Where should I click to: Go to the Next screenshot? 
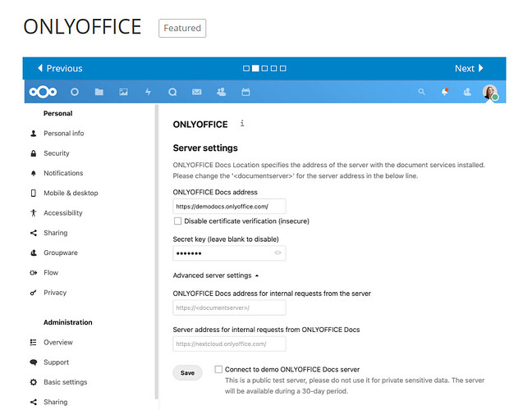pos(469,68)
